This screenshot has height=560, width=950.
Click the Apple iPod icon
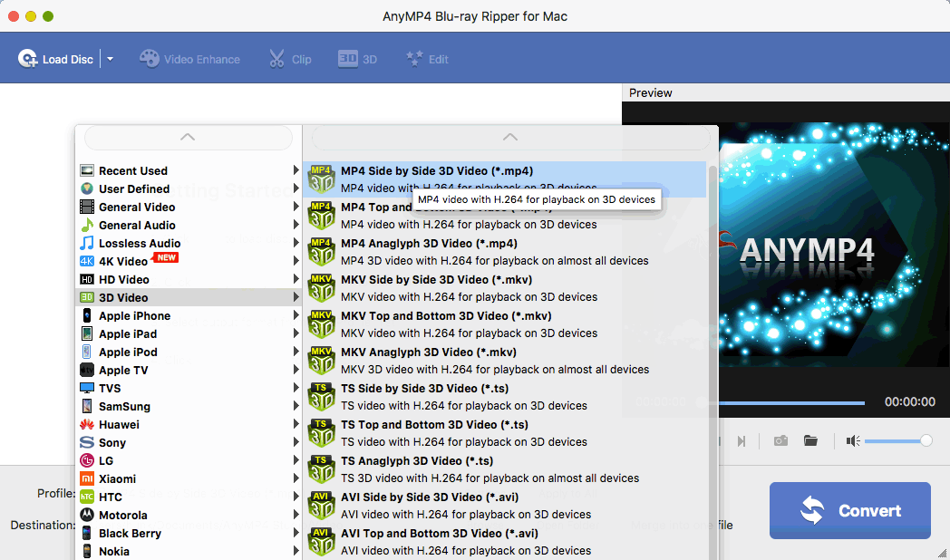coord(87,352)
